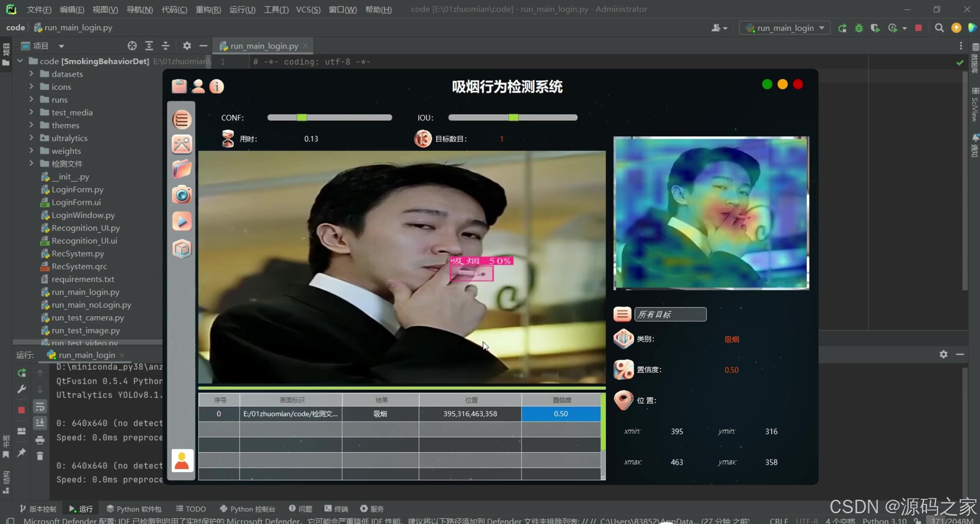The image size is (980, 524).
Task: Click the camera detection sidebar icon
Action: coord(182,195)
